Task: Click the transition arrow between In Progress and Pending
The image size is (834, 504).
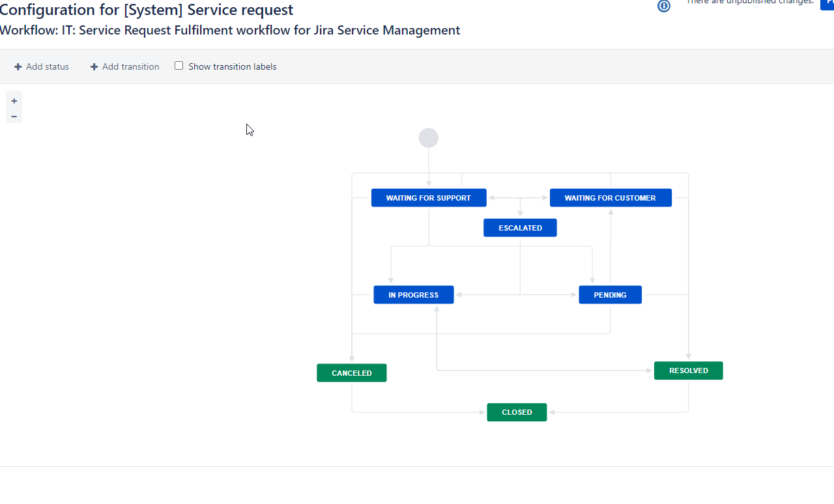Action: pyautogui.click(x=516, y=295)
